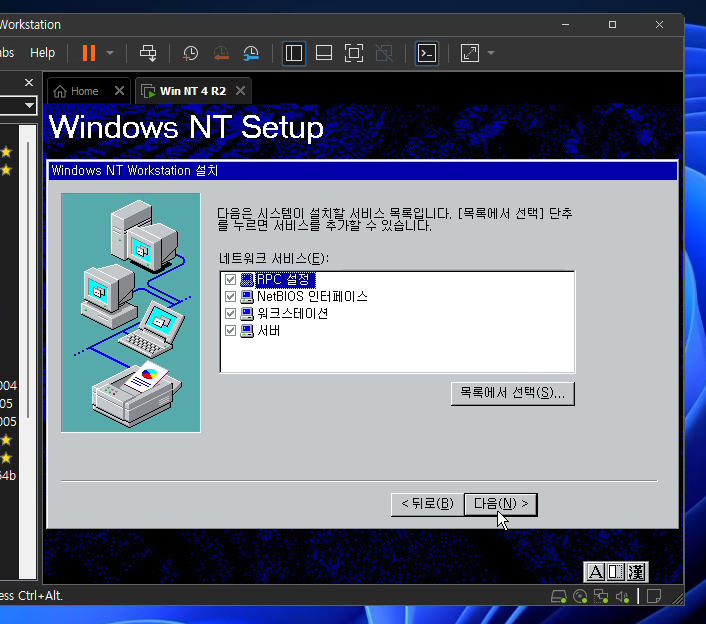Open the snapshot manager
This screenshot has height=624, width=706.
[251, 53]
